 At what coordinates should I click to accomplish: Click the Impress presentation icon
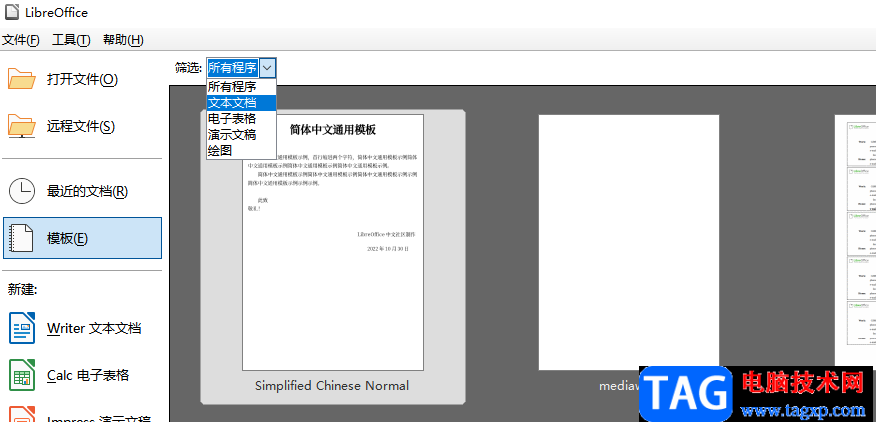pyautogui.click(x=22, y=415)
